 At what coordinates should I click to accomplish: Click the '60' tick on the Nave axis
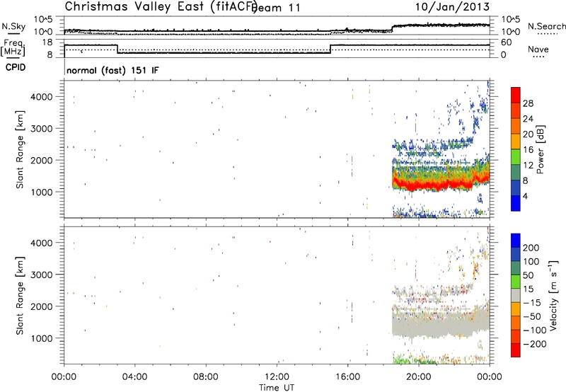(x=507, y=42)
